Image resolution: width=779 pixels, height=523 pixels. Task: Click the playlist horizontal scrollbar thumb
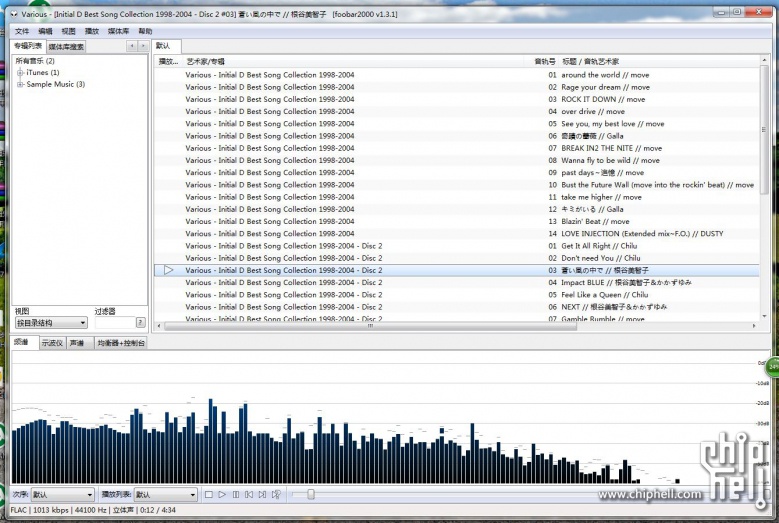(370, 326)
